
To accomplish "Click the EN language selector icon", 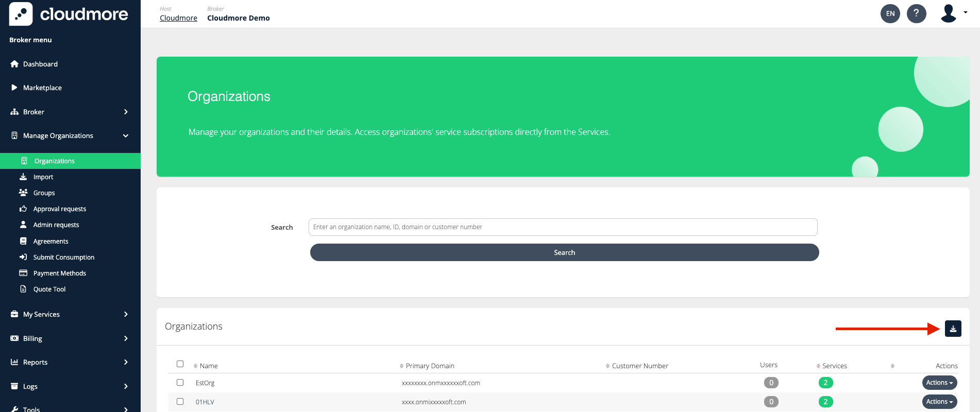I will 890,13.
